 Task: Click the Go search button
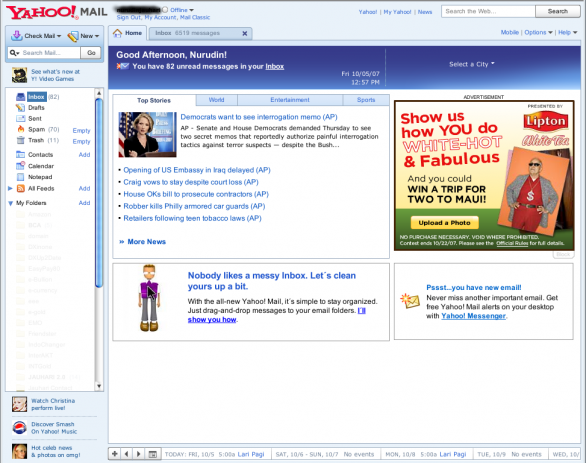(91, 53)
